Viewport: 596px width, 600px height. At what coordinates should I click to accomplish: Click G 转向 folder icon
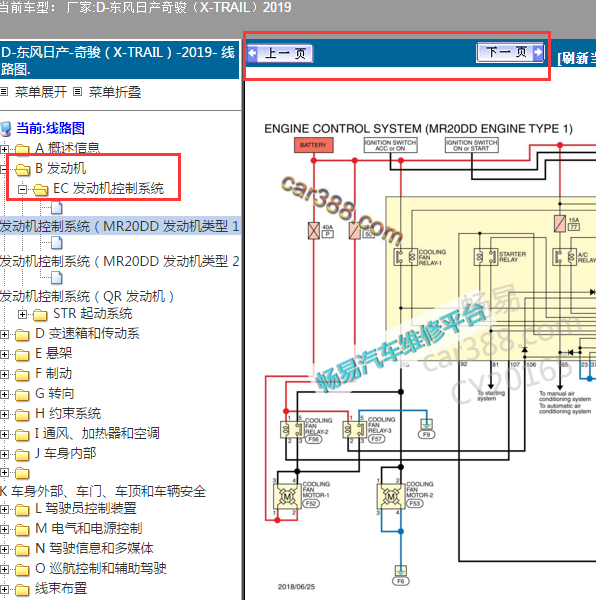click(x=22, y=395)
